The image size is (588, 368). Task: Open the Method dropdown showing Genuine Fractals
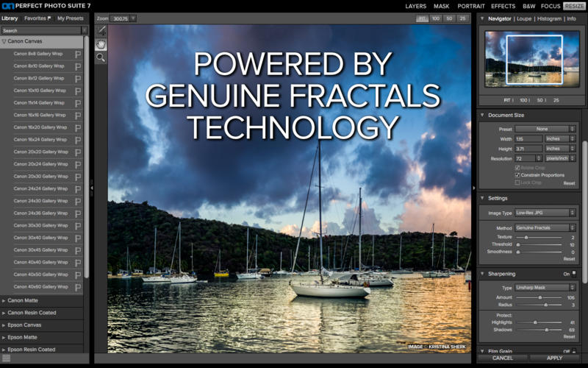coord(545,228)
